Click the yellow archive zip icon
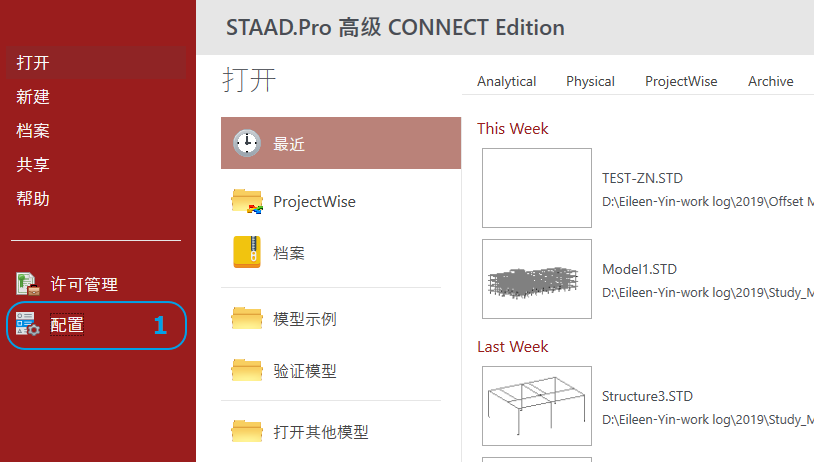 [x=246, y=253]
